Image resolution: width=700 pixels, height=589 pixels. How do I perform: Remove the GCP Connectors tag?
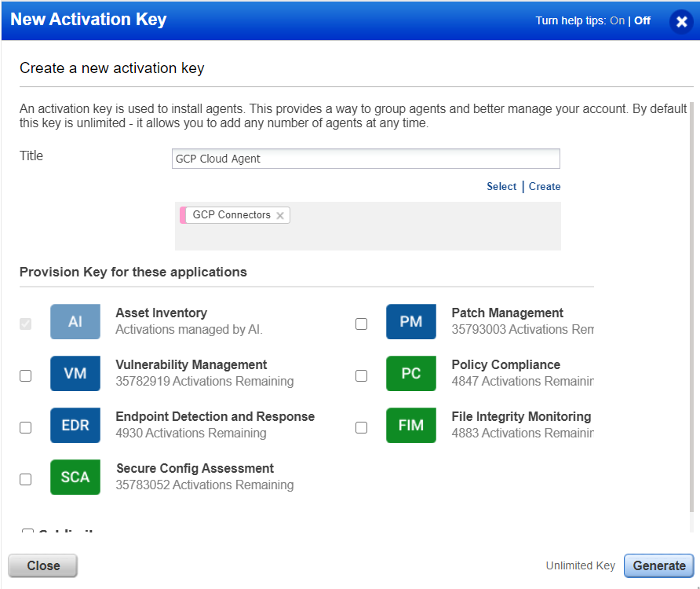[280, 214]
